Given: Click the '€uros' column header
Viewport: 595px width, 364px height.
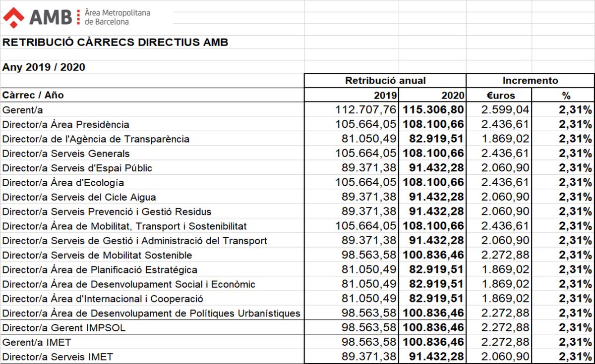Looking at the screenshot, I should (x=499, y=95).
